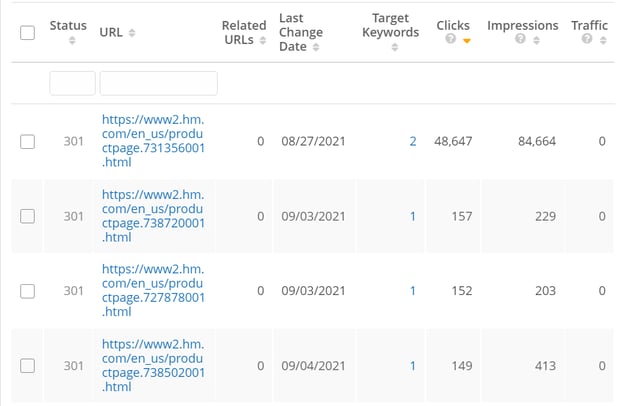Select clicks value 157
This screenshot has width=624, height=406.
tap(462, 216)
